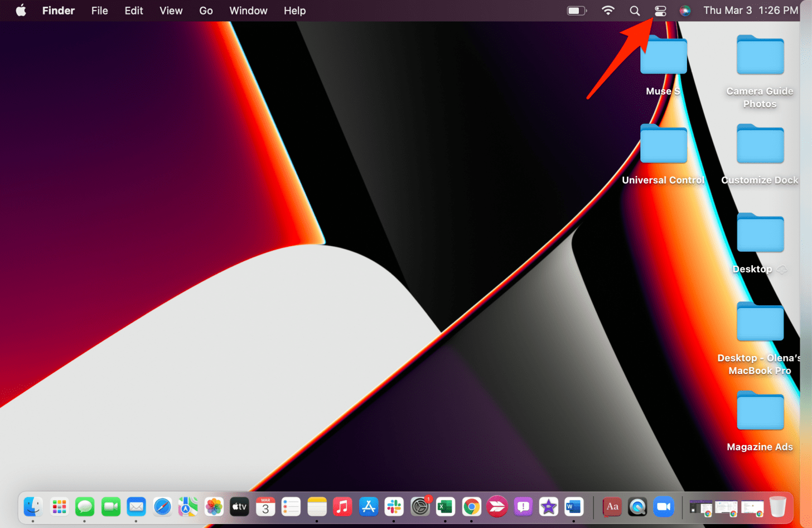Open the Go menu
812x528 pixels.
pyautogui.click(x=206, y=10)
